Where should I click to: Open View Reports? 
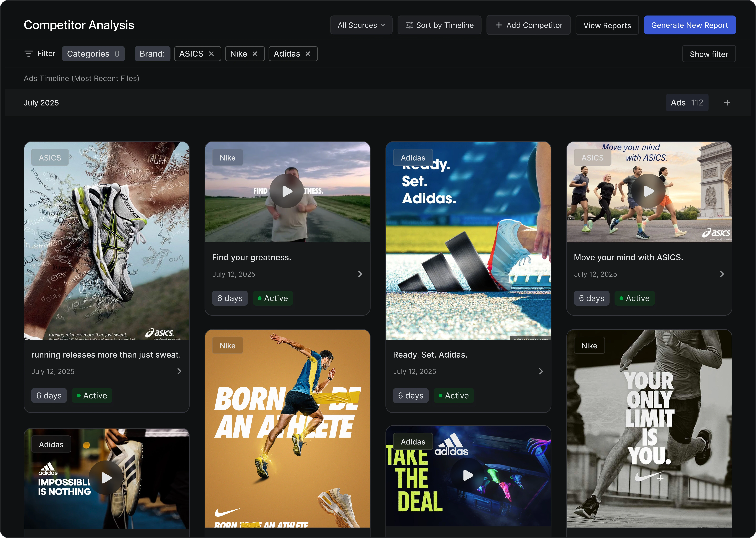coord(607,25)
